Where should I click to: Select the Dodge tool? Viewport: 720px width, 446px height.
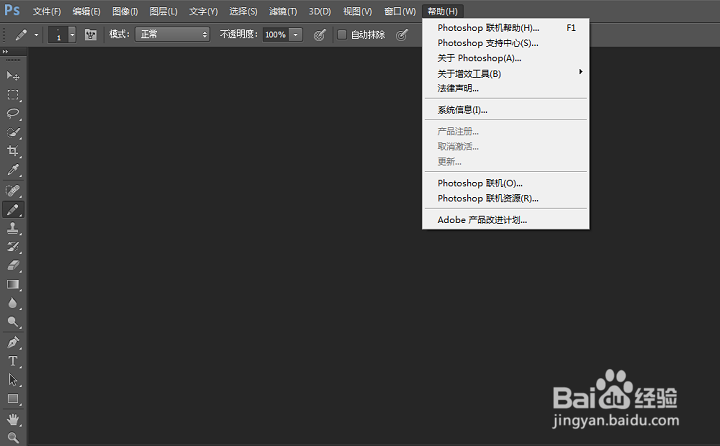coord(13,322)
